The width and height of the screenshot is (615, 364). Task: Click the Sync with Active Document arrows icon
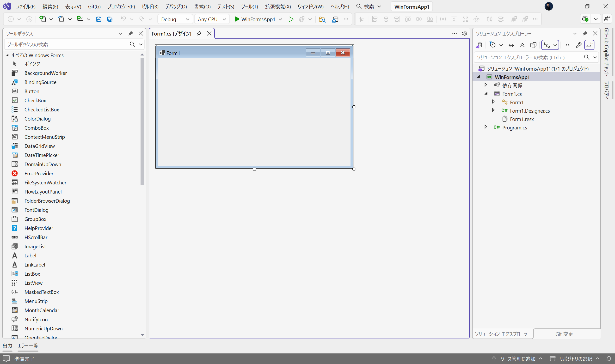pyautogui.click(x=511, y=45)
